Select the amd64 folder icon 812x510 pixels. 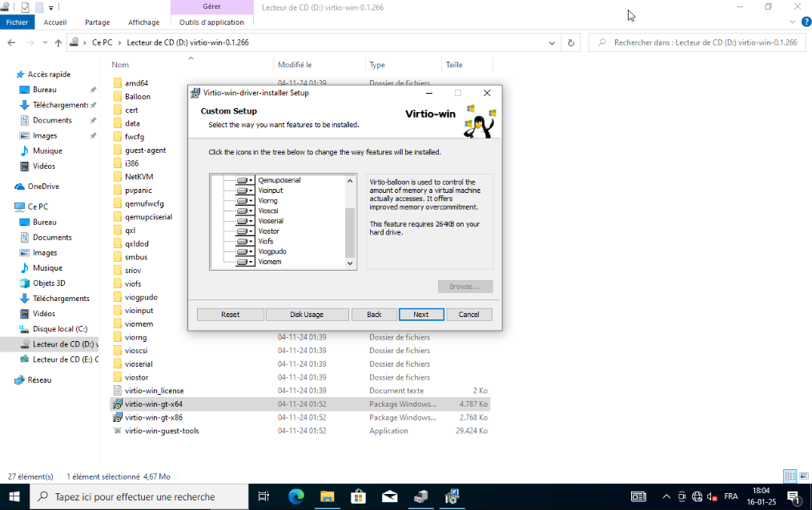118,82
